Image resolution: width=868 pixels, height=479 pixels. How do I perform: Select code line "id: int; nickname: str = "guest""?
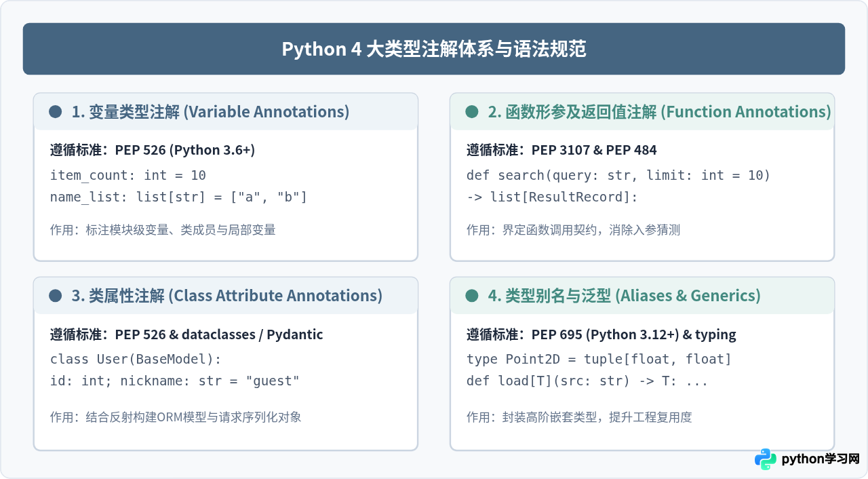(175, 381)
